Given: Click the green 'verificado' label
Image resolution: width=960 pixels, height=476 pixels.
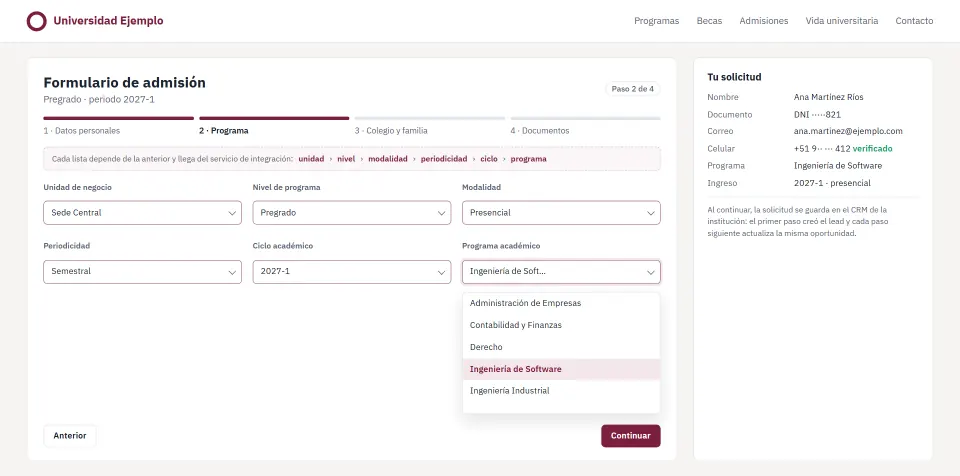Looking at the screenshot, I should click(872, 148).
